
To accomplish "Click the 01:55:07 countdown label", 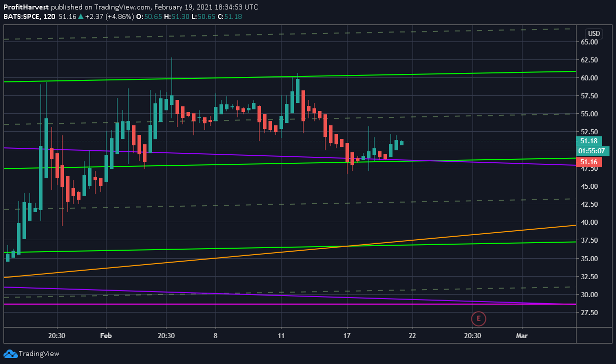I will click(x=591, y=151).
